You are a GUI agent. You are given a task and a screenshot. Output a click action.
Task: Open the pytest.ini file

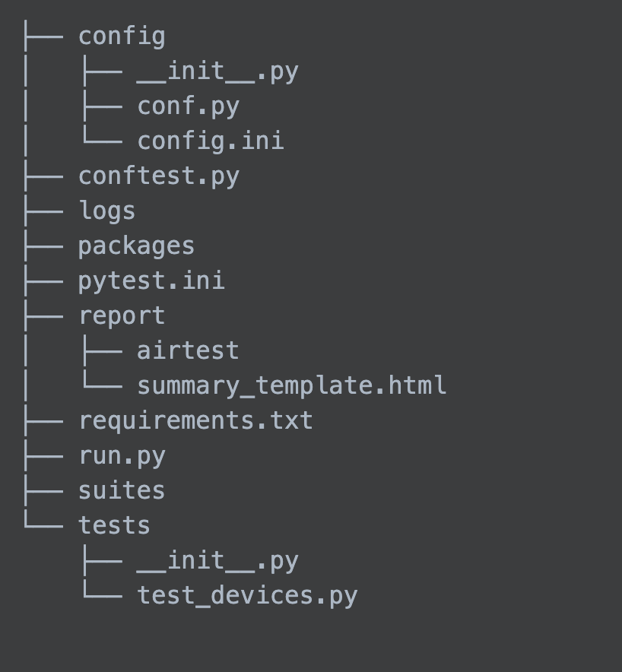[x=151, y=281]
